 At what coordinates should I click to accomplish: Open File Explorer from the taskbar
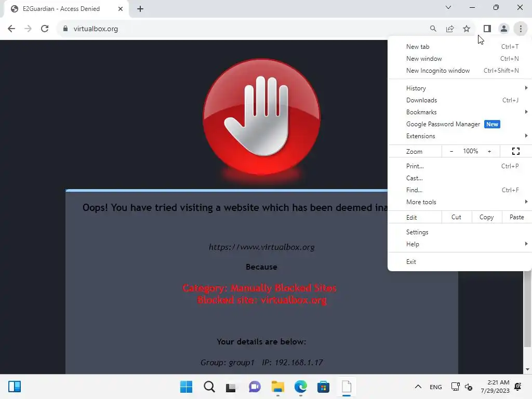click(x=278, y=387)
